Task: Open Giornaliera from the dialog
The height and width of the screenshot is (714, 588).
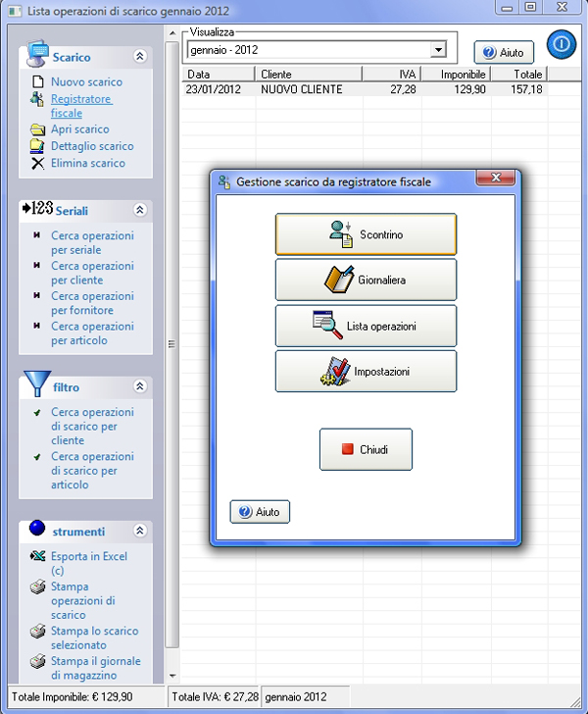Action: 366,280
